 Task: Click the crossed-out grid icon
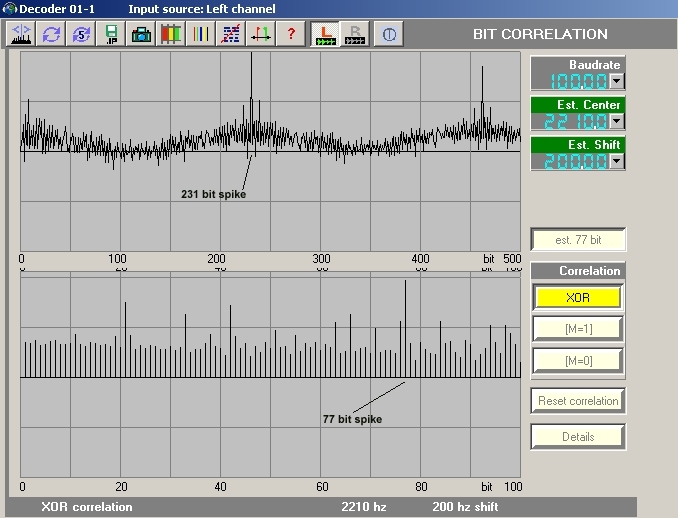coord(231,34)
